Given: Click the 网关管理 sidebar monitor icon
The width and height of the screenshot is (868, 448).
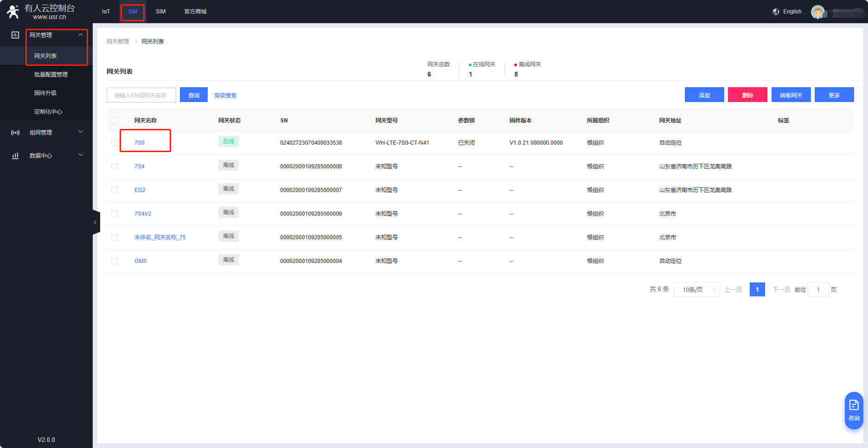Looking at the screenshot, I should click(15, 35).
